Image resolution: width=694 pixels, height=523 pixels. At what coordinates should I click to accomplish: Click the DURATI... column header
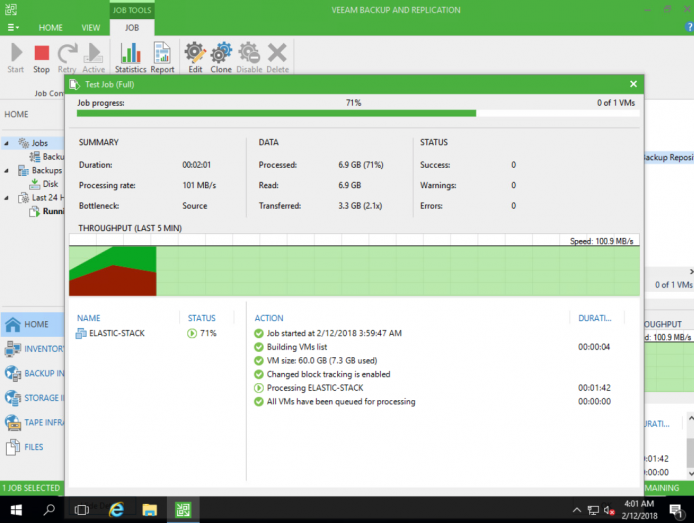coord(594,318)
